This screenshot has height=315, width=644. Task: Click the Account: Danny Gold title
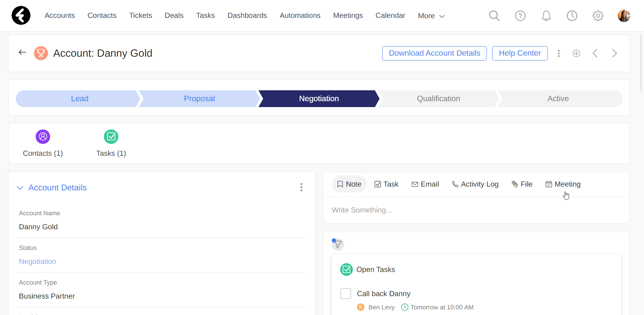tap(103, 53)
